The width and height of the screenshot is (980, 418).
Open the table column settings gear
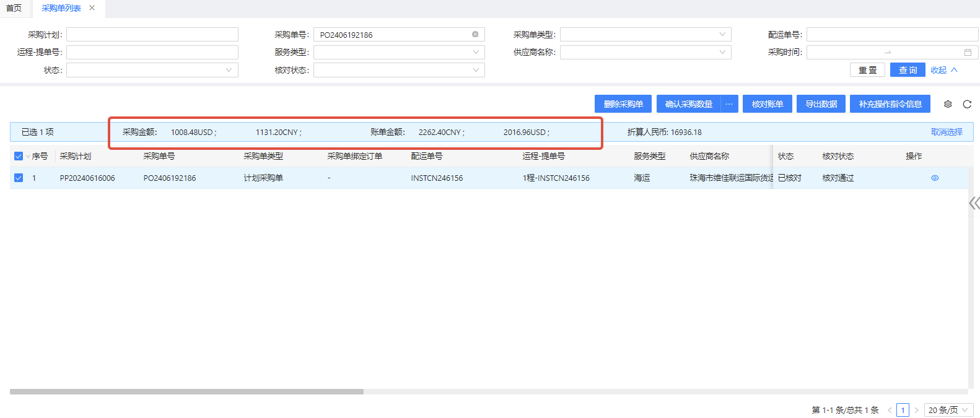pyautogui.click(x=947, y=104)
